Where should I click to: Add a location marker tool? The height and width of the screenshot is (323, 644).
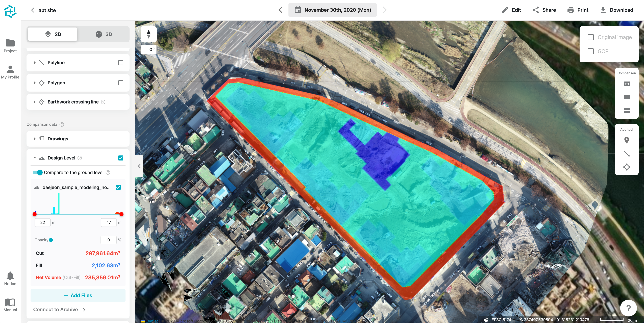click(627, 140)
